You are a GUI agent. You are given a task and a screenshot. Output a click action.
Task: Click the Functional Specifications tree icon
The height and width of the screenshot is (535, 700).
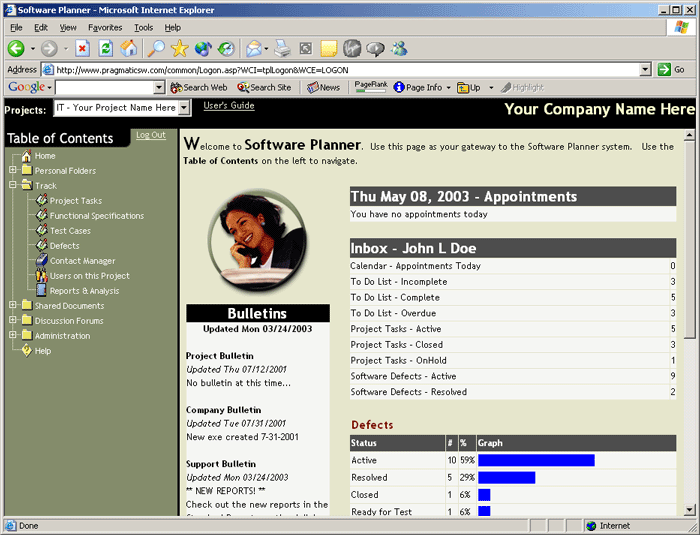(x=42, y=215)
